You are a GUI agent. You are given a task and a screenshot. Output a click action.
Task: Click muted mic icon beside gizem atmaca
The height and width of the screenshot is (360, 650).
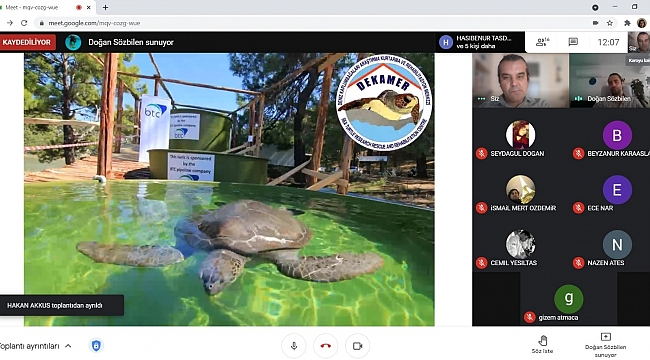pyautogui.click(x=529, y=317)
